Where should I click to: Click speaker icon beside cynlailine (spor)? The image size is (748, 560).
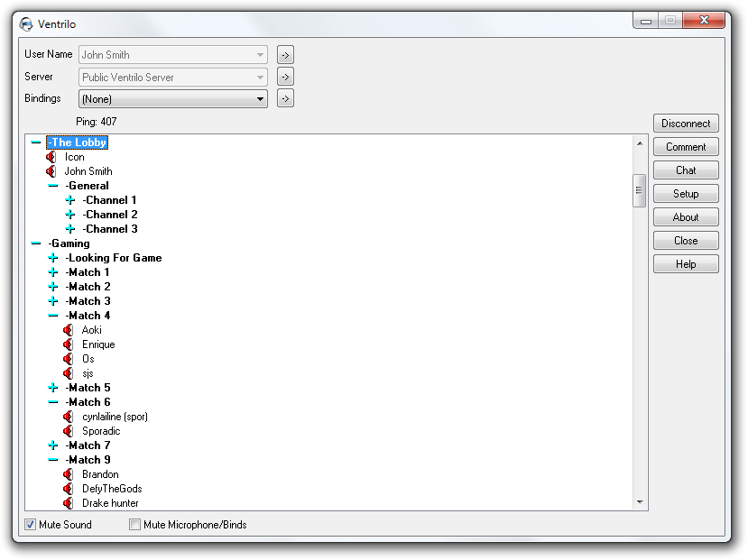coord(69,417)
